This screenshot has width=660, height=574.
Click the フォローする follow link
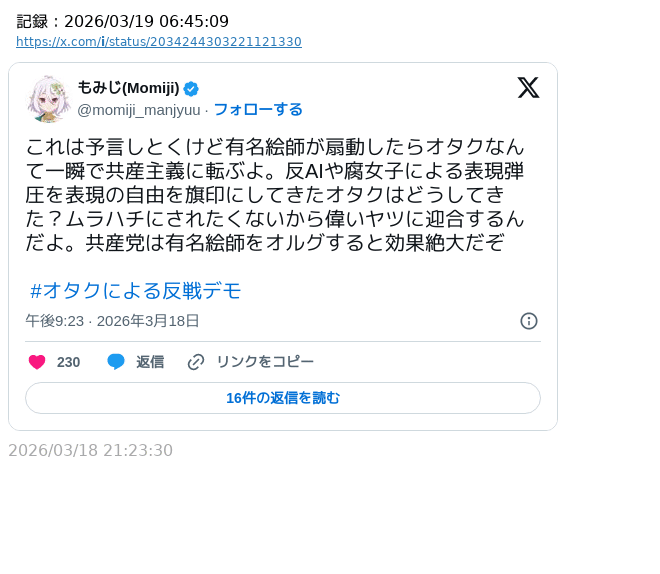pos(258,109)
